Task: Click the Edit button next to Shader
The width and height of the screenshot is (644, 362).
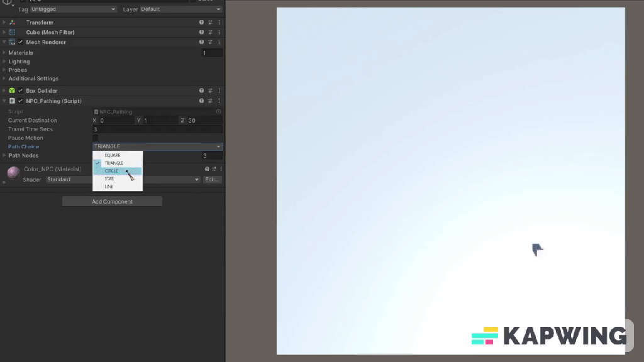Action: 212,180
